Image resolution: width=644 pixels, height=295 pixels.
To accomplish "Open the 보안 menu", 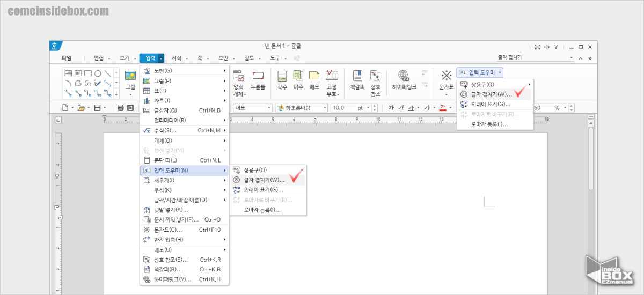I will pos(223,58).
